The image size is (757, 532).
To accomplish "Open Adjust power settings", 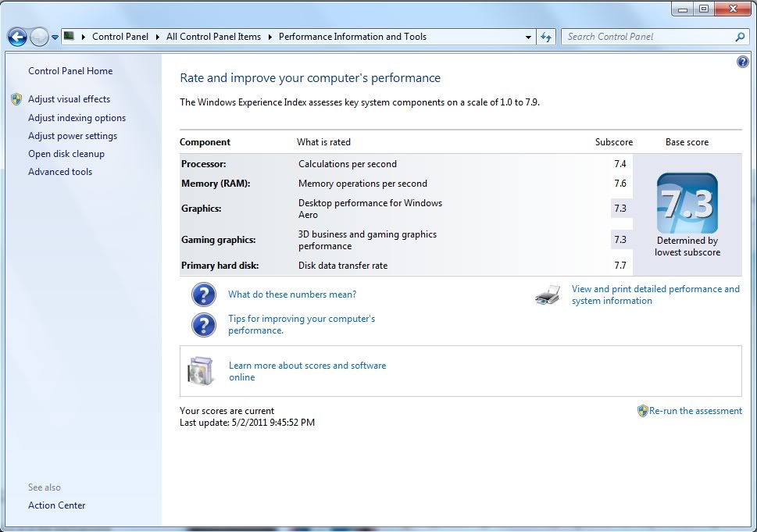I will click(x=73, y=136).
